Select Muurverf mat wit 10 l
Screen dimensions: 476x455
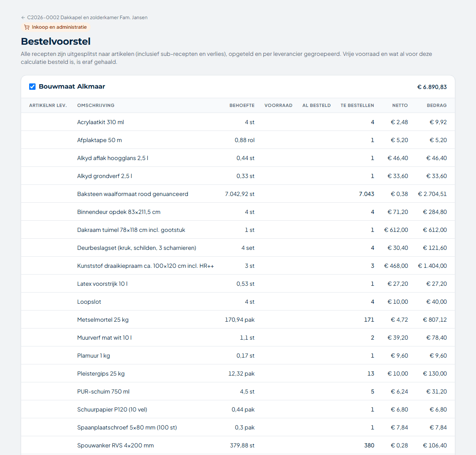click(105, 338)
